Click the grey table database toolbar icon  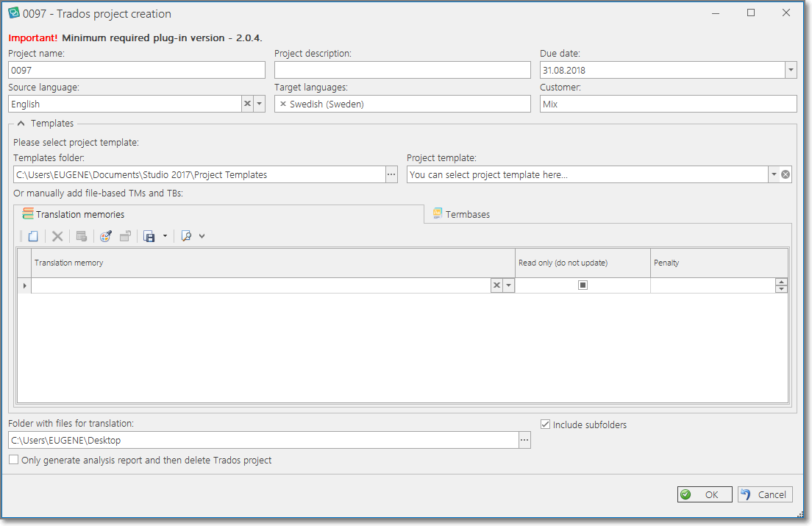82,236
